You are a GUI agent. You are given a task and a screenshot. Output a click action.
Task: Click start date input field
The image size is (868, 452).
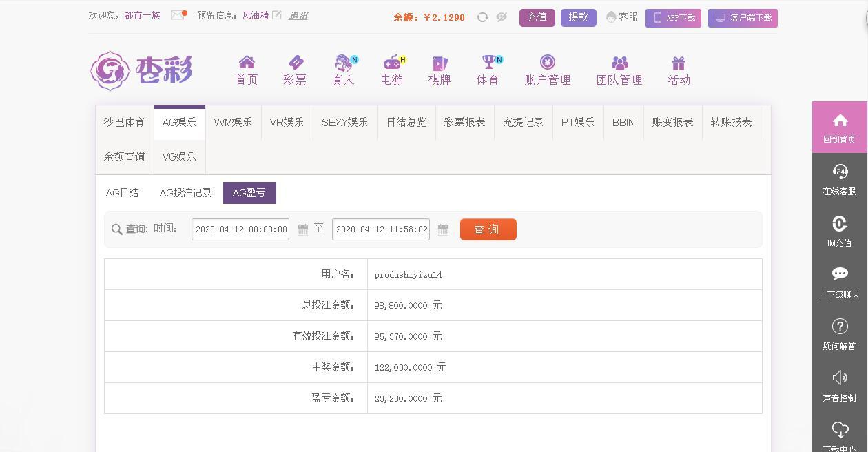(240, 229)
